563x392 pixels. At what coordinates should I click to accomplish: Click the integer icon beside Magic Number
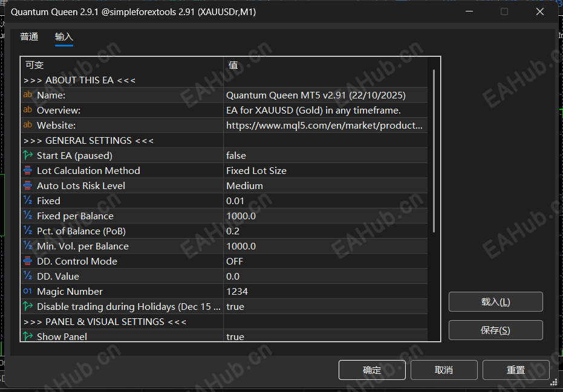[28, 291]
